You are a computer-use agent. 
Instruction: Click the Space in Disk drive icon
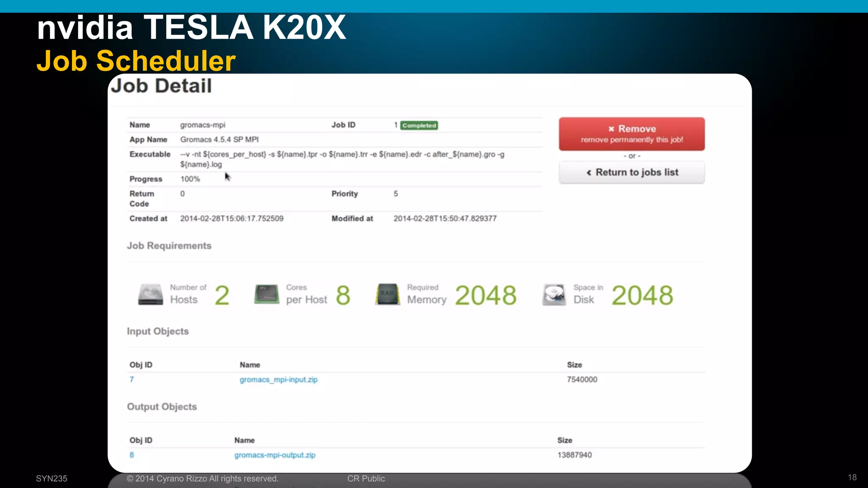tap(554, 294)
